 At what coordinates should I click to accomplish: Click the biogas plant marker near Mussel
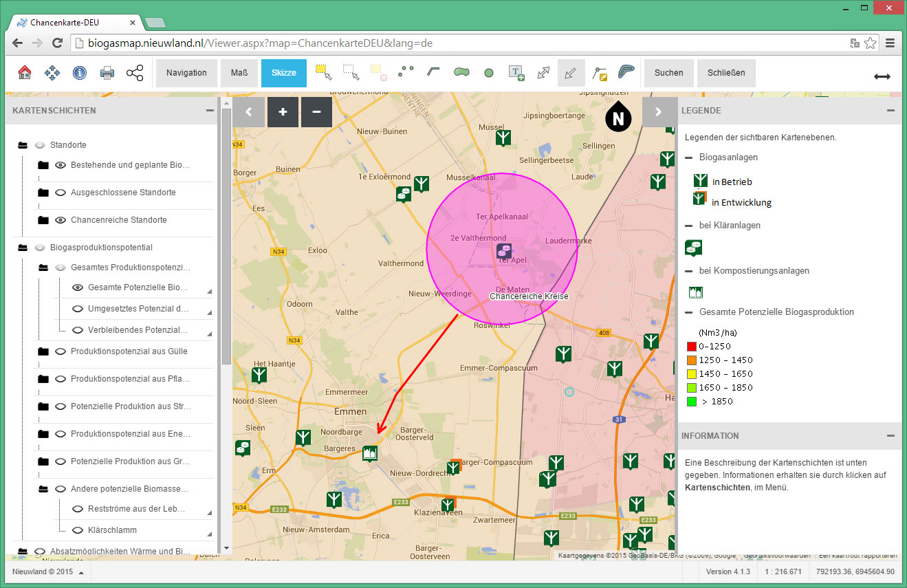[503, 138]
